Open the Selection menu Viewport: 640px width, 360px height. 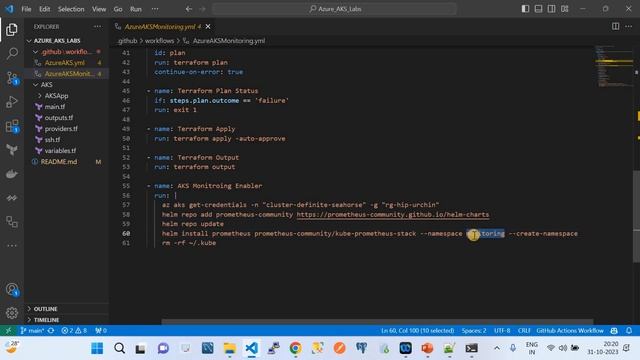71,9
